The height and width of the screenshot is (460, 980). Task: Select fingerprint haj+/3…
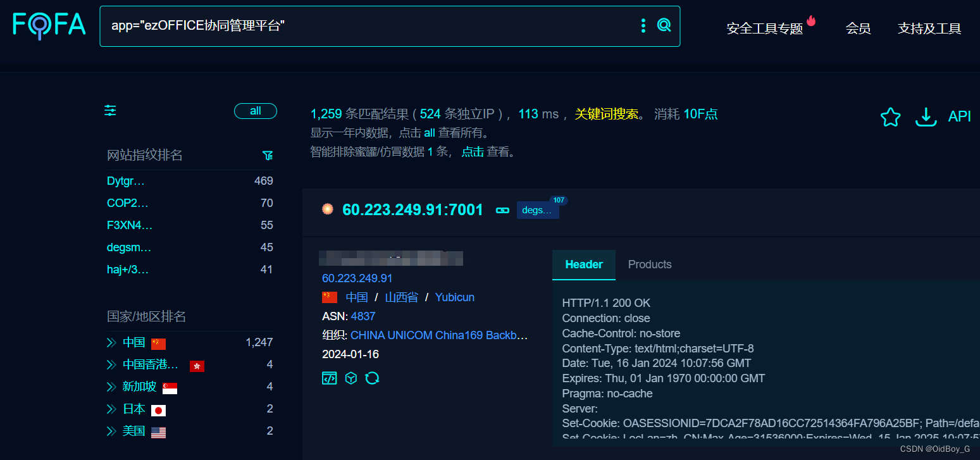[x=128, y=270]
